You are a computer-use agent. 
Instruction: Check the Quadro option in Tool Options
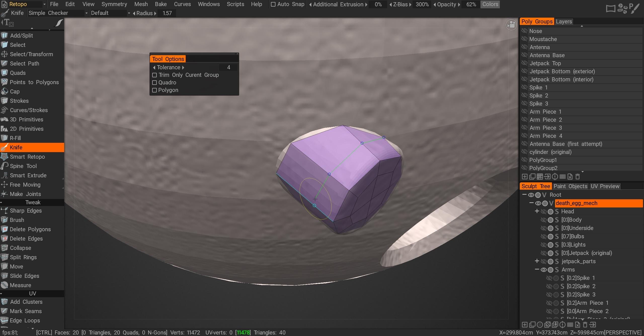pyautogui.click(x=154, y=83)
